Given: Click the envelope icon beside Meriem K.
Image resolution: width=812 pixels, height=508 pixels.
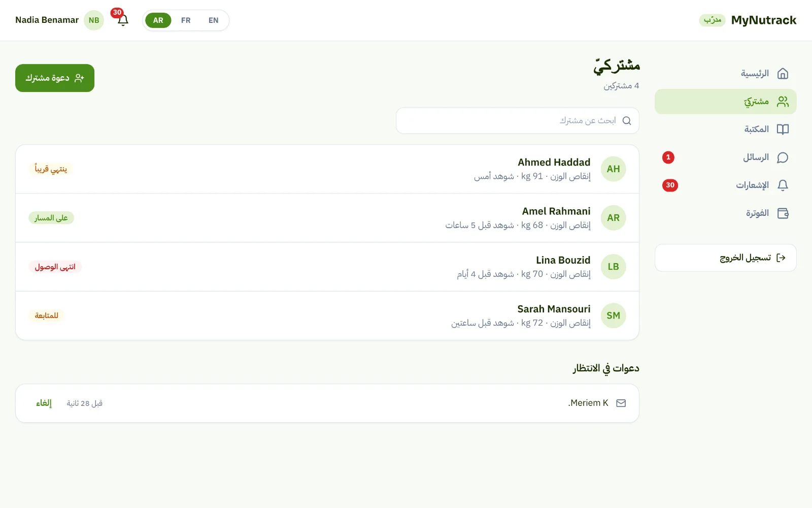Looking at the screenshot, I should click(x=621, y=403).
